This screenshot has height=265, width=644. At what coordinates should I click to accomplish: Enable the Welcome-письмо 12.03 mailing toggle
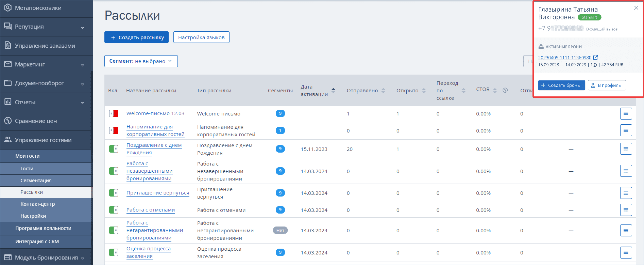[x=114, y=113]
